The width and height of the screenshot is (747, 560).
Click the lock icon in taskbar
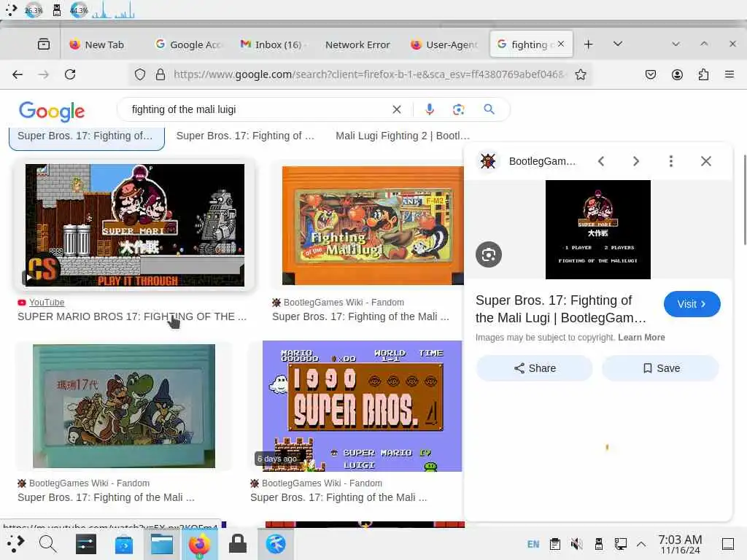coord(237,544)
